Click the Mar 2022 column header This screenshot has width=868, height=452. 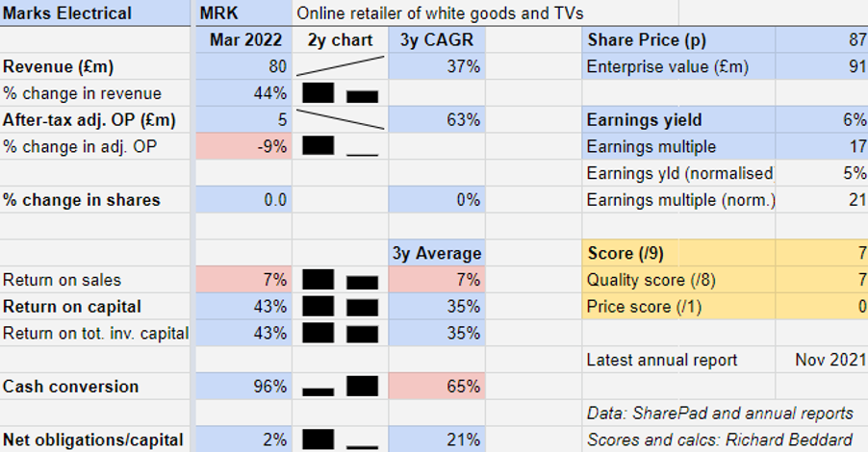243,39
